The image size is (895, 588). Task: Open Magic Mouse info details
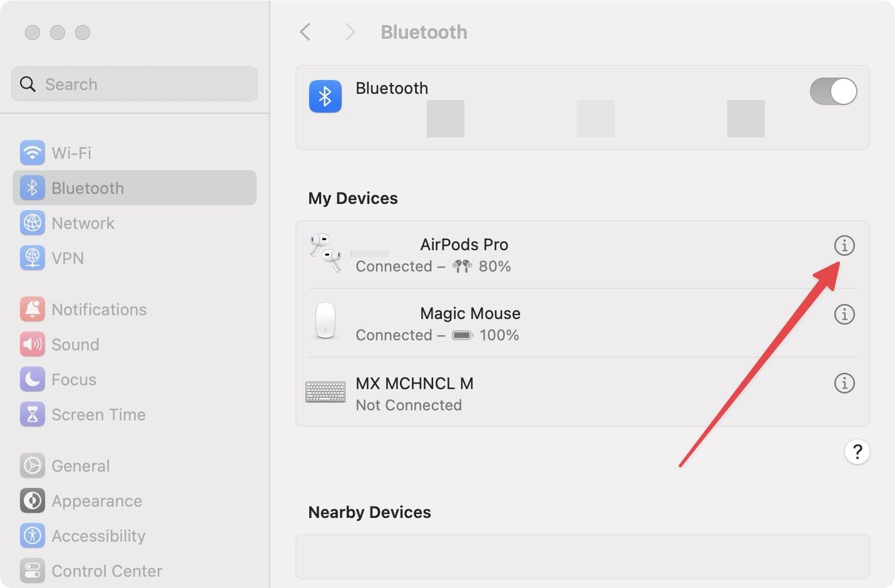coord(844,314)
